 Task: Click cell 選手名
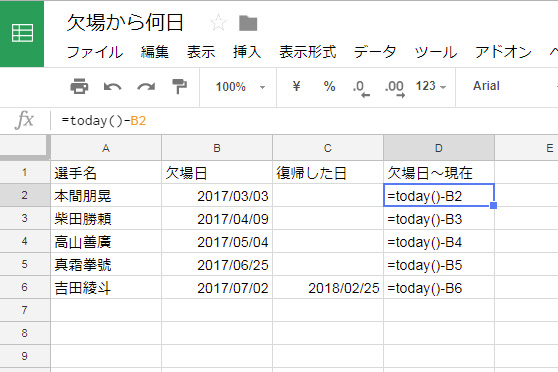point(106,172)
